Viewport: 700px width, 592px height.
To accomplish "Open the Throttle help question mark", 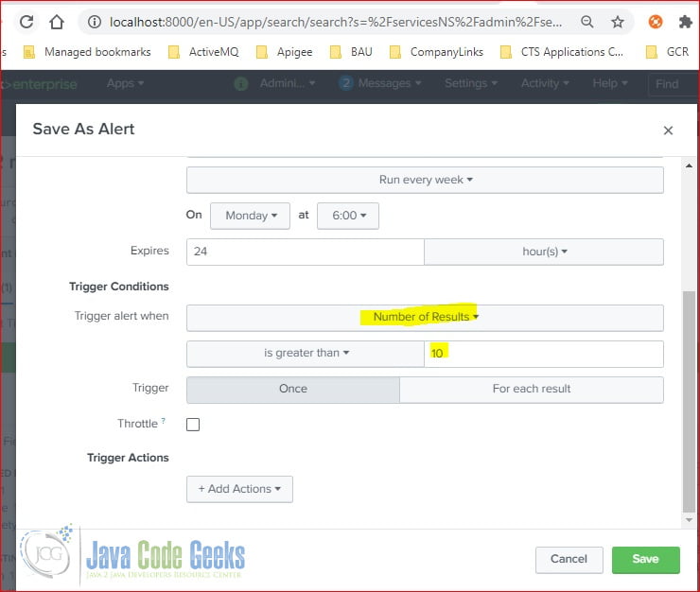I will 164,421.
